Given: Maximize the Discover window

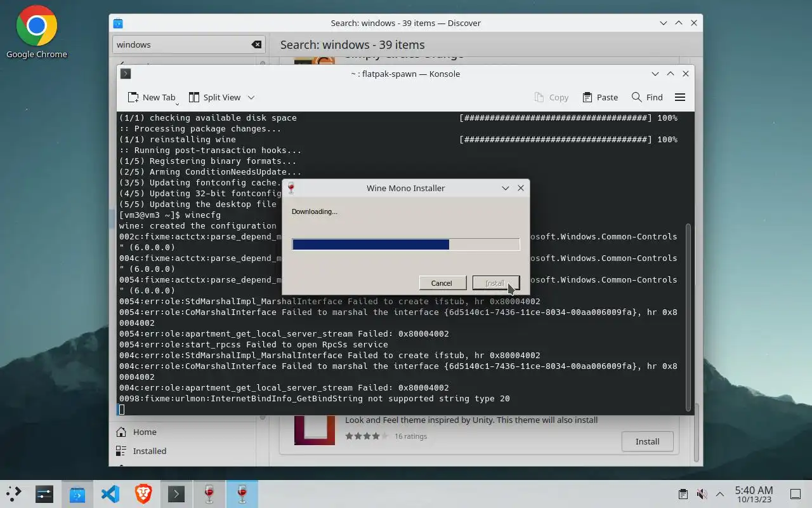Looking at the screenshot, I should click(679, 23).
